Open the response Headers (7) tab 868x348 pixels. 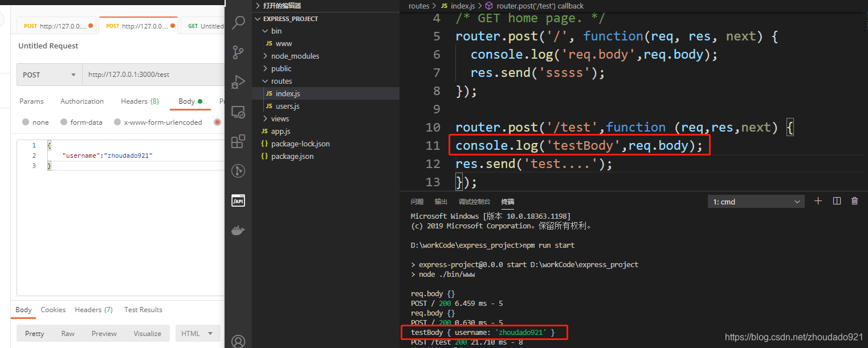(93, 310)
